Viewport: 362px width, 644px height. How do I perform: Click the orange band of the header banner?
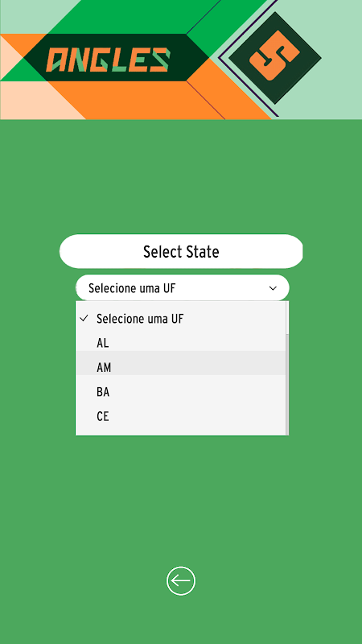tap(156, 101)
